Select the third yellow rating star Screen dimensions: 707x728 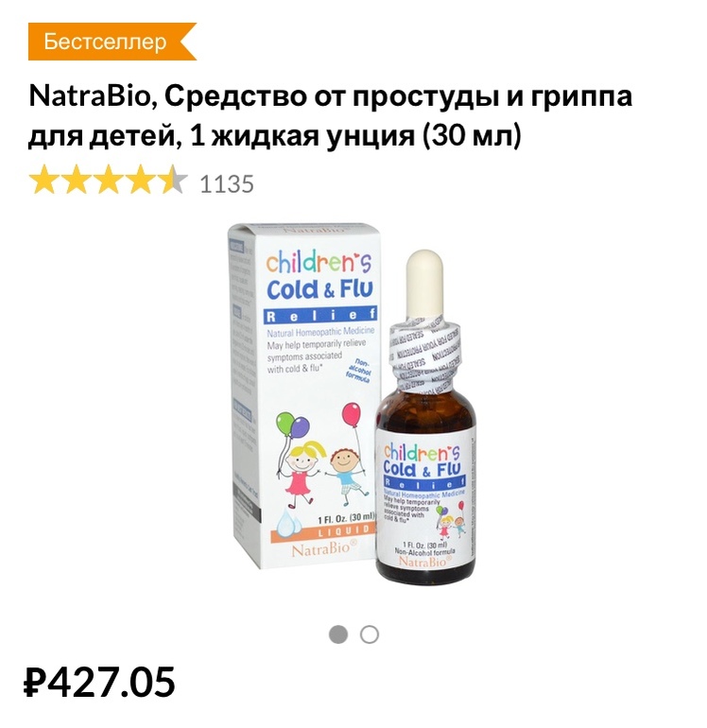point(109,180)
